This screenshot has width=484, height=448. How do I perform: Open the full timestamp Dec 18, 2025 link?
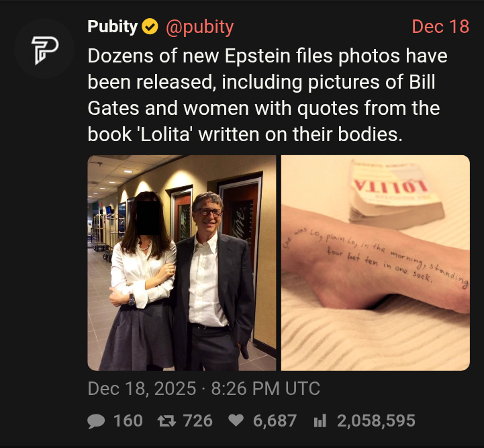[x=203, y=388]
